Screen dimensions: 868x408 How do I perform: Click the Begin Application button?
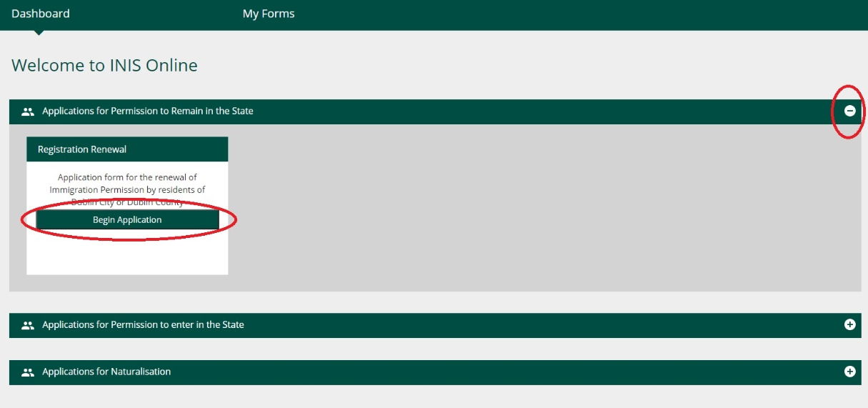click(x=127, y=220)
